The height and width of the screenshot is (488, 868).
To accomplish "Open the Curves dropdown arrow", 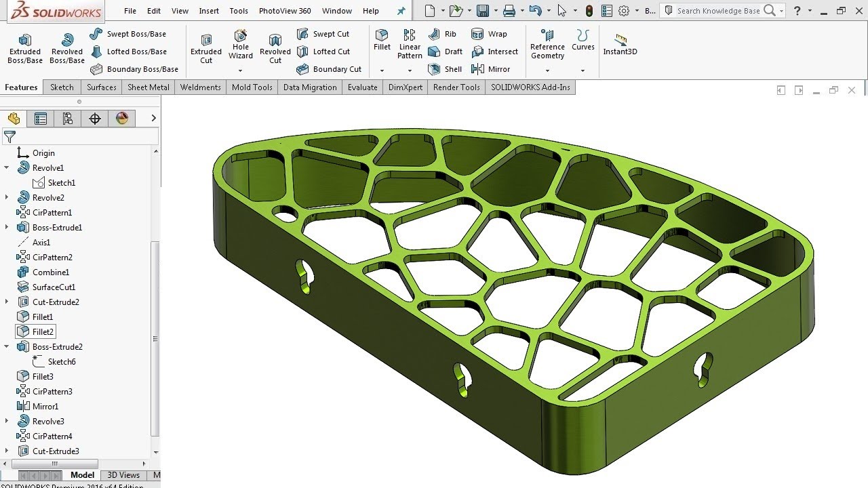I will 583,70.
